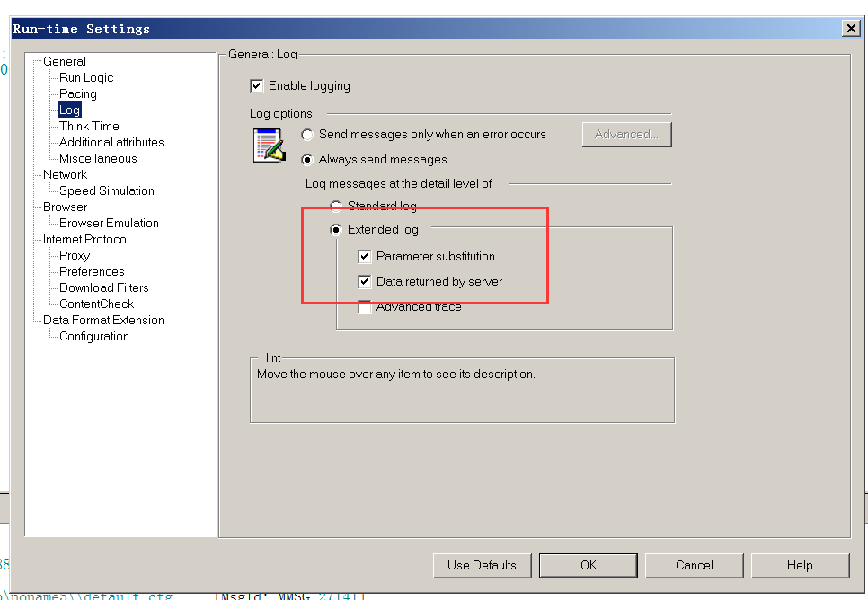Click the log options notepad icon

(x=269, y=146)
